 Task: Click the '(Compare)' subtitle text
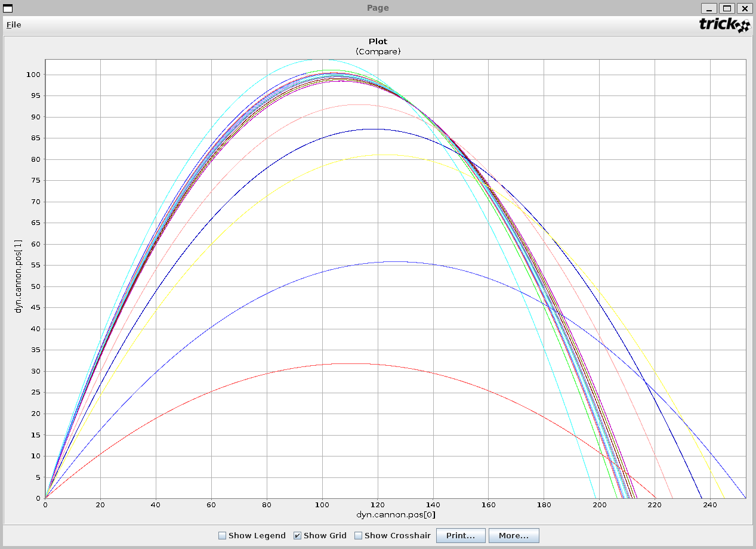(x=378, y=51)
